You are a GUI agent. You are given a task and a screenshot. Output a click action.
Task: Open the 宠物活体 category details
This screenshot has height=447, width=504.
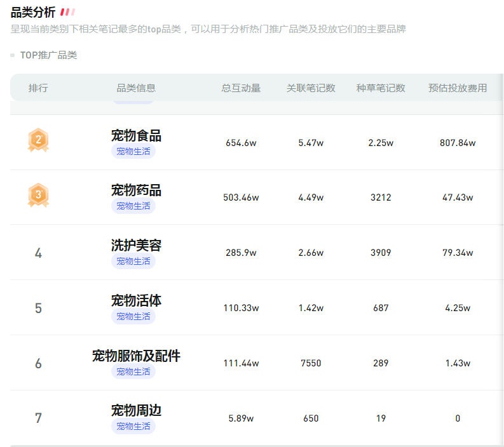(136, 300)
